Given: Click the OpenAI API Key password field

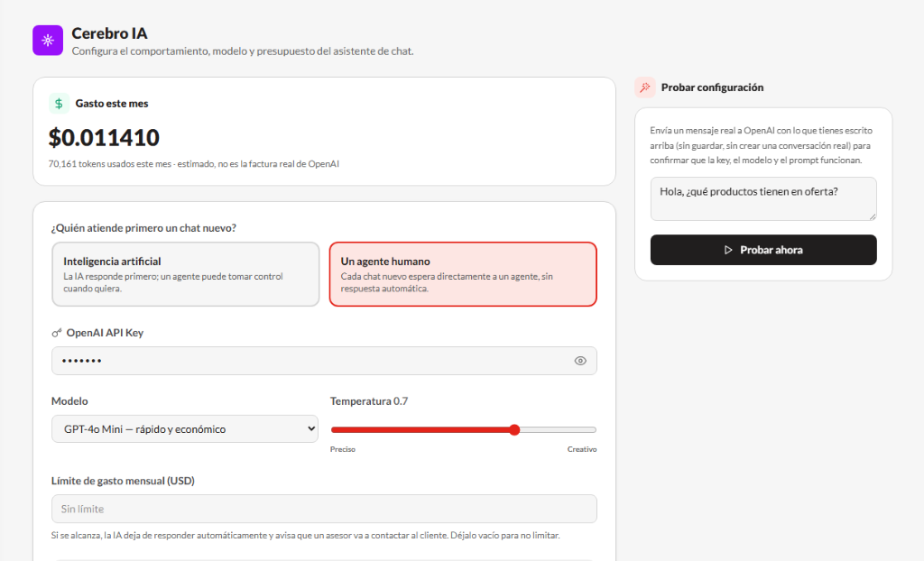Looking at the screenshot, I should [324, 361].
